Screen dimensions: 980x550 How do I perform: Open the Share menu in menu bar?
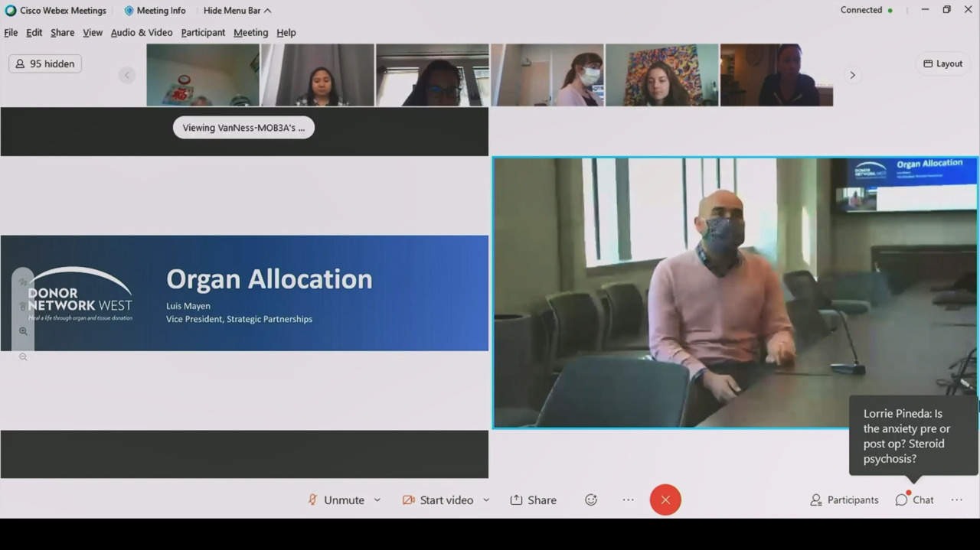click(63, 33)
